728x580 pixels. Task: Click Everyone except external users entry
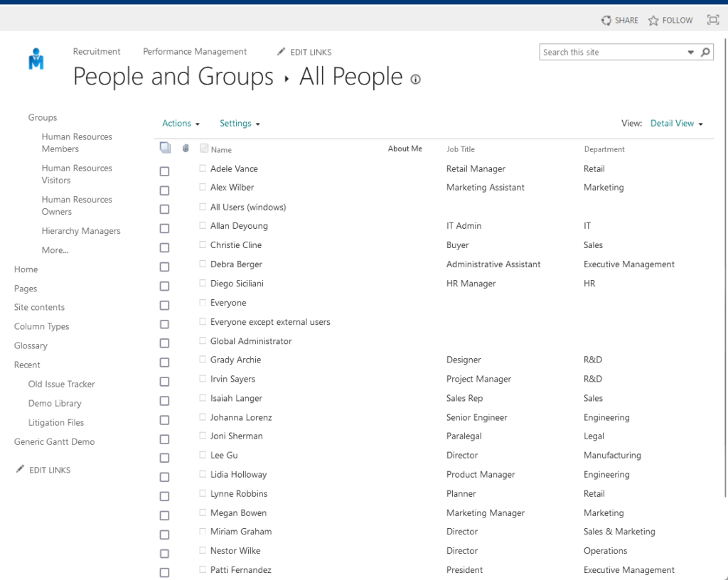[x=269, y=322]
